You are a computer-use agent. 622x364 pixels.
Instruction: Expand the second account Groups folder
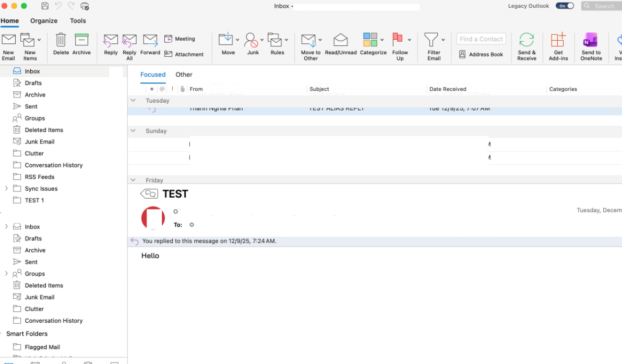point(6,274)
